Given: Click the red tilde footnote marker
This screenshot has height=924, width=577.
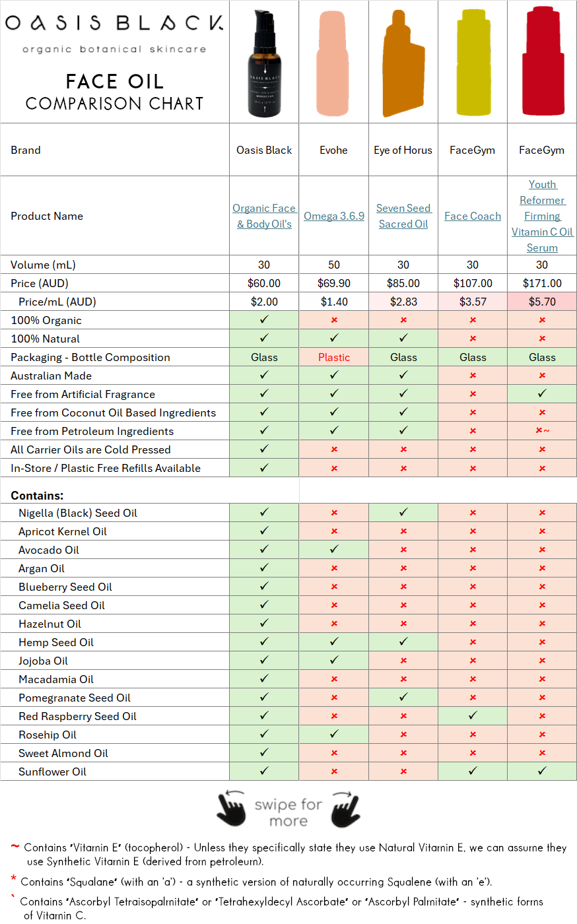Looking at the screenshot, I should click(15, 846).
